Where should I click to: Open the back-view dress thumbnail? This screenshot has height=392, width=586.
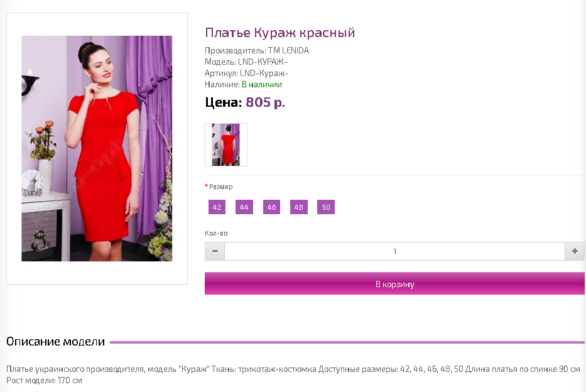point(226,144)
